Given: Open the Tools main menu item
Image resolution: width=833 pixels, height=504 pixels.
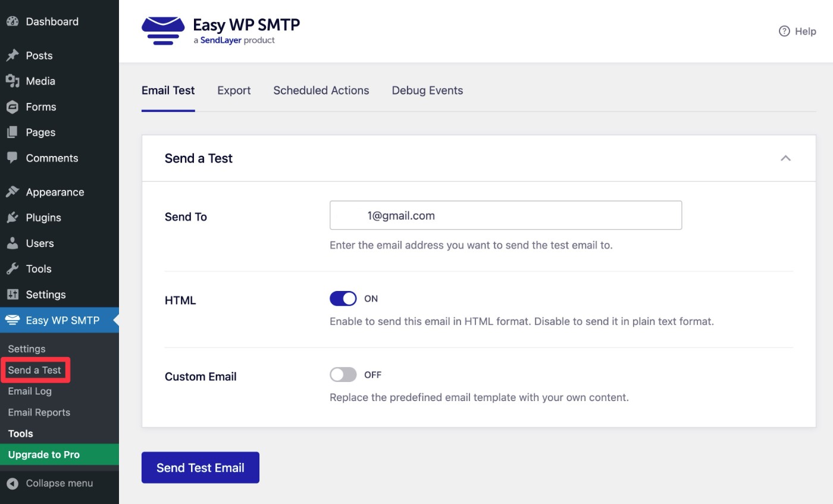Looking at the screenshot, I should coord(59,268).
